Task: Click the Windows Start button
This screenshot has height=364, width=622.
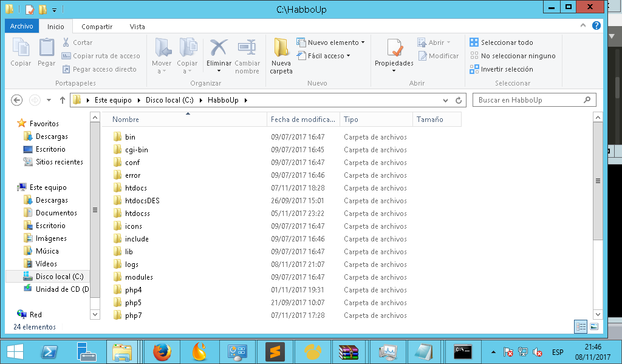Action: pos(15,352)
